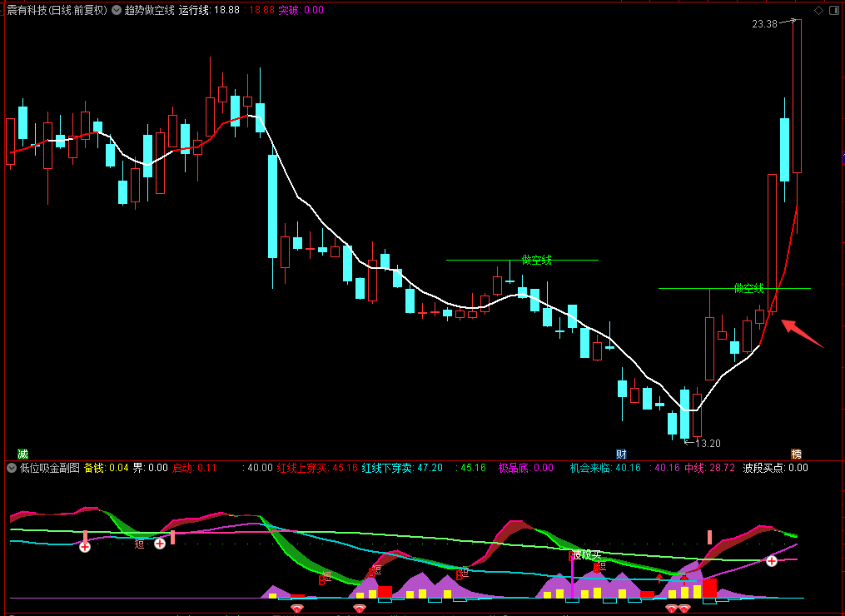Click the tallest red candlestick near 23.38
The image size is (845, 616).
coord(797,96)
